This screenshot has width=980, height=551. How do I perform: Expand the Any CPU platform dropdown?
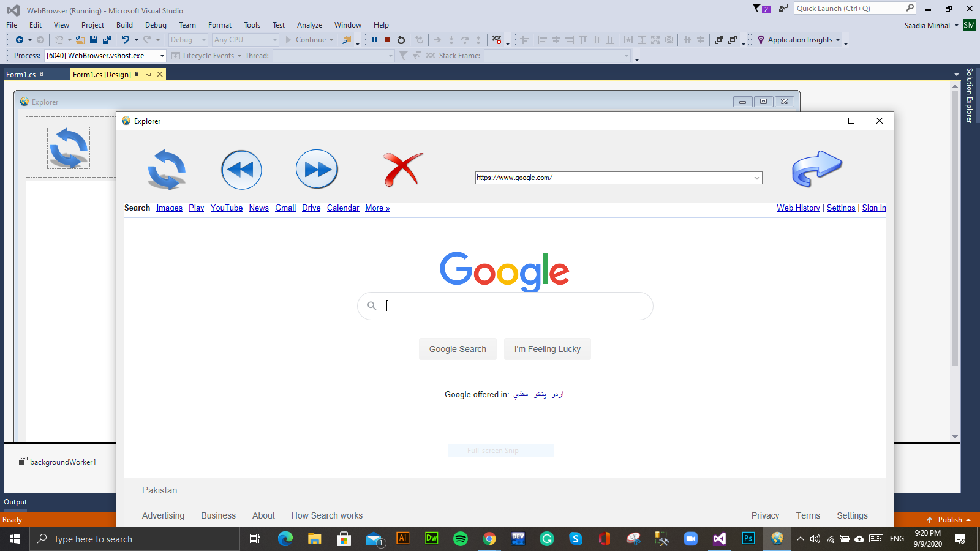pyautogui.click(x=274, y=39)
